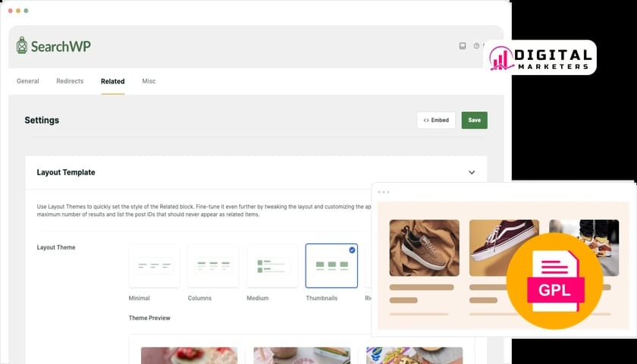Click the blue checkmark on Thumbnails theme

352,249
